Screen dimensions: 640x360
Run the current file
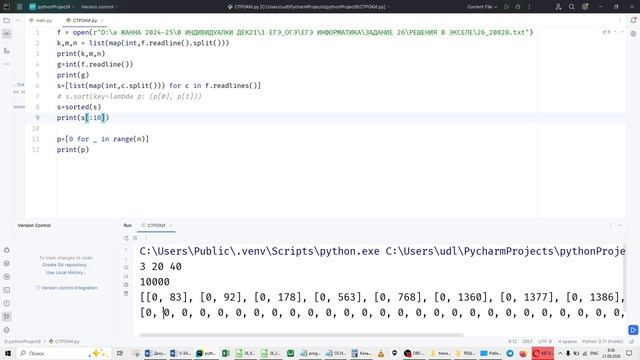[507, 7]
